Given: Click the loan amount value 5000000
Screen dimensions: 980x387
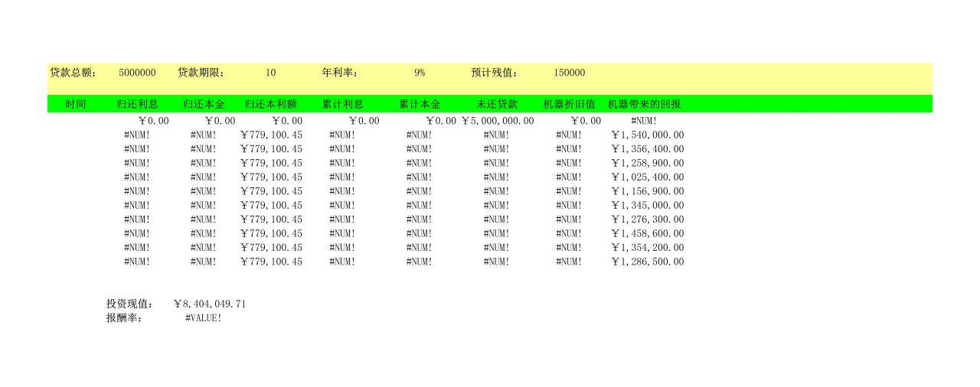Looking at the screenshot, I should point(137,73).
